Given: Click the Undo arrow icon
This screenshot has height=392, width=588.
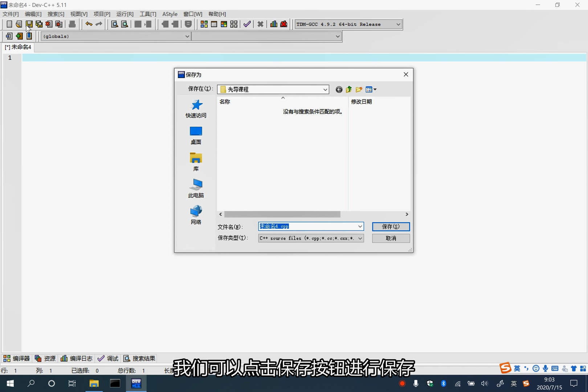Looking at the screenshot, I should [x=89, y=24].
